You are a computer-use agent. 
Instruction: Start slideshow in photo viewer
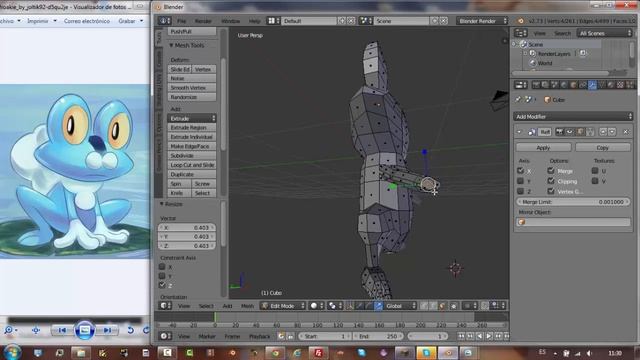84,330
